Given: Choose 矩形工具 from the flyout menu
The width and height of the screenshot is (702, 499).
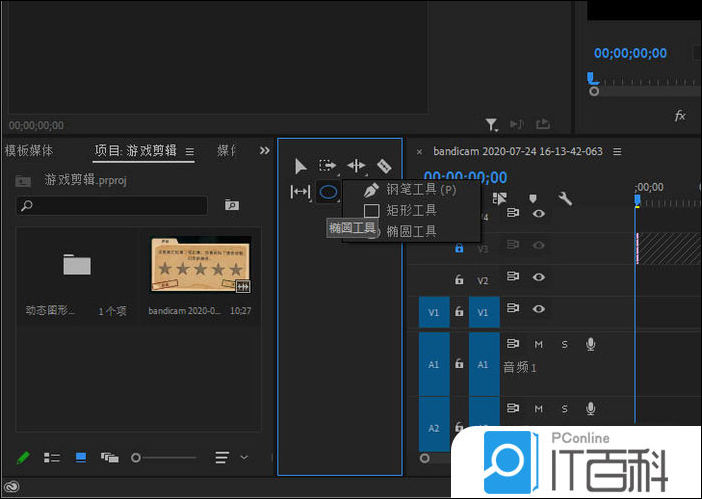Looking at the screenshot, I should tap(410, 210).
